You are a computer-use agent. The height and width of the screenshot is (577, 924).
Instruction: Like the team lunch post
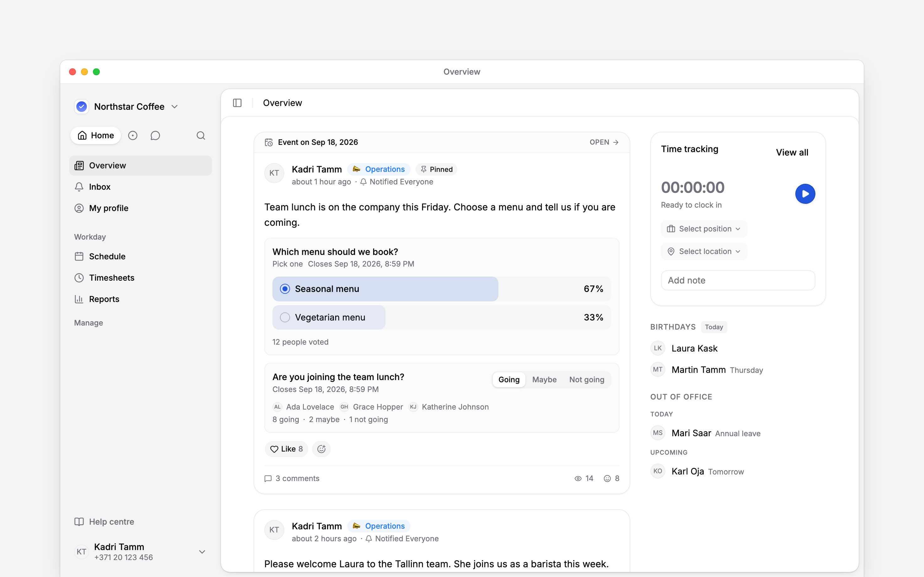(286, 449)
